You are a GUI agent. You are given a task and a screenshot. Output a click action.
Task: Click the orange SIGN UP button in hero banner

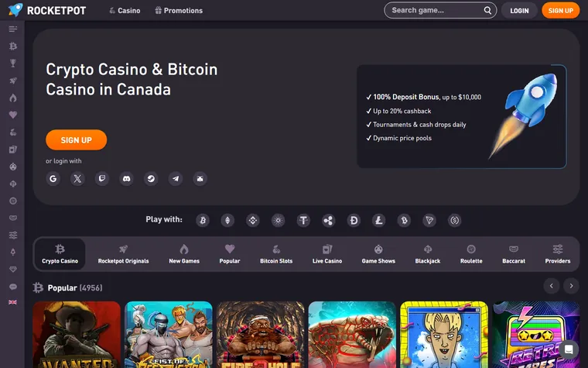[x=76, y=140]
